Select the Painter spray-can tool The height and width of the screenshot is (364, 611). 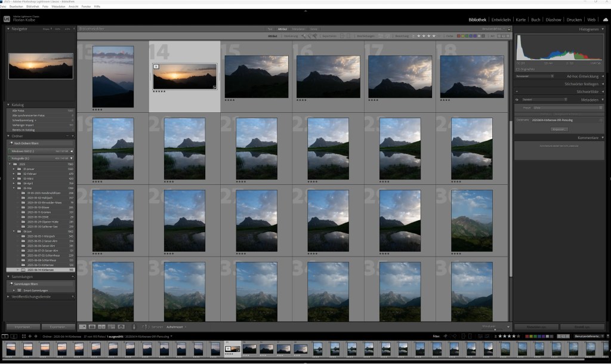coord(134,326)
